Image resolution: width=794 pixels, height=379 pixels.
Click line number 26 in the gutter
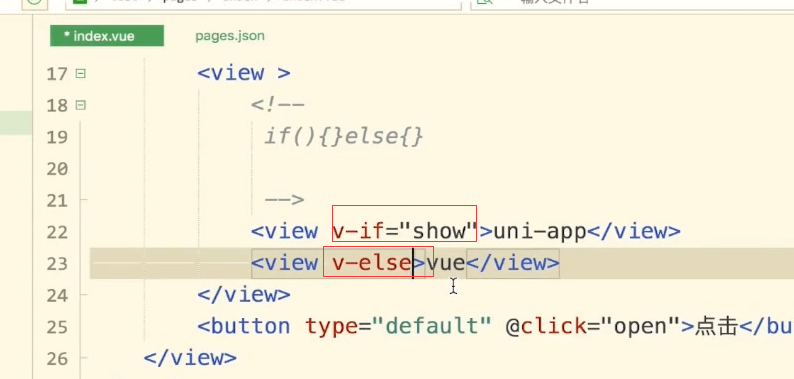(57, 358)
